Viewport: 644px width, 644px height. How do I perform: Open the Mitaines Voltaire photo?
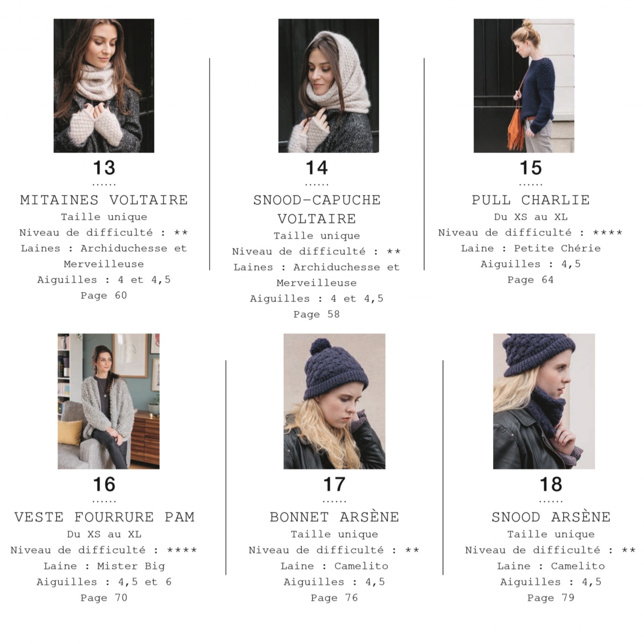[104, 85]
